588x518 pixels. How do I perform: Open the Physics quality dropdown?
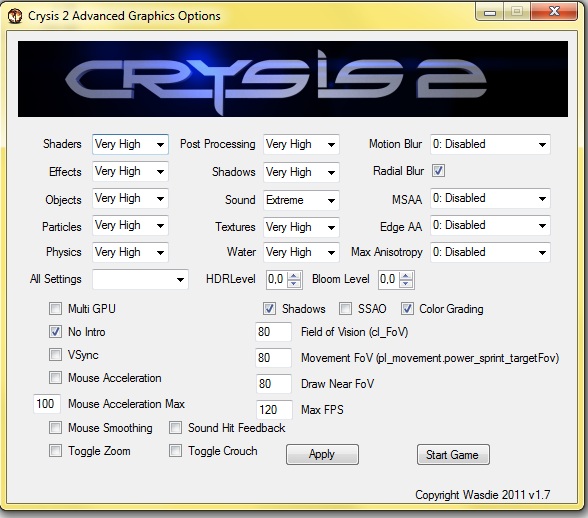tap(130, 252)
